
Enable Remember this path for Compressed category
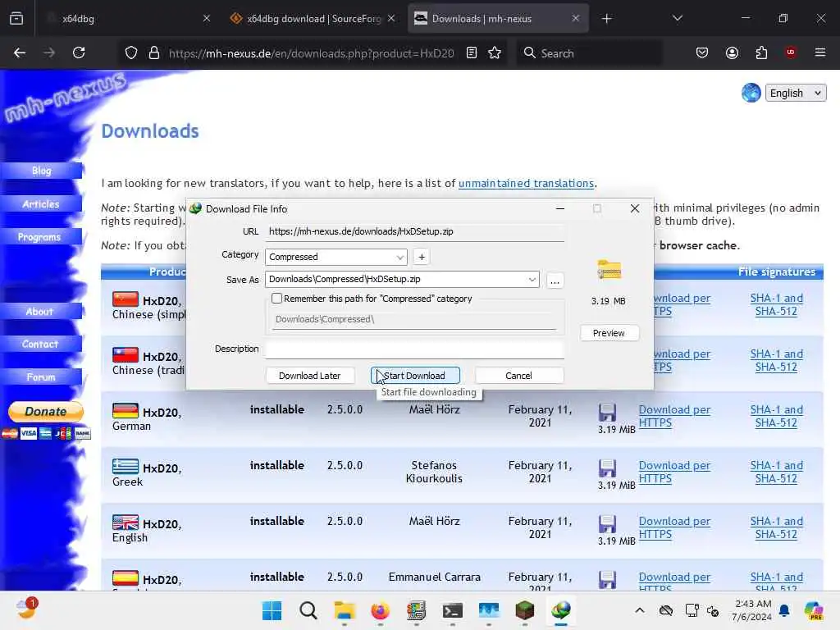point(276,299)
